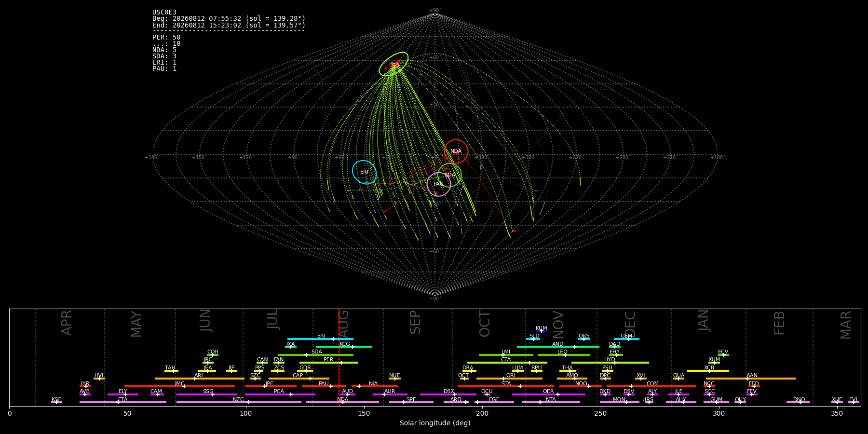Viewport: 868px width, 434px height.
Task: Click the PER shower bar in timeline
Action: coord(328,363)
